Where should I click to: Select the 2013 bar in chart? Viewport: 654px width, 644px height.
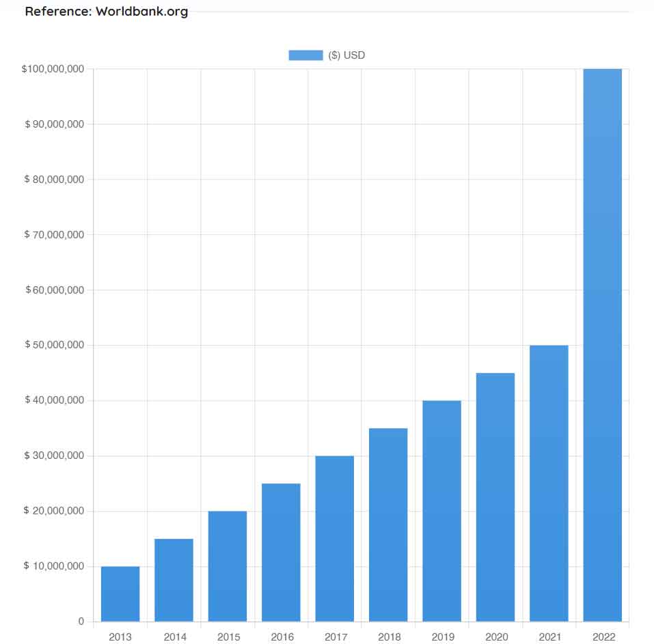(x=120, y=593)
